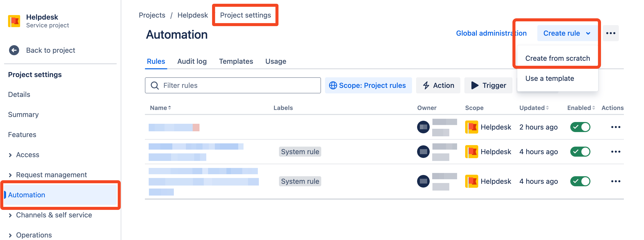Screen dimensions: 644x240
Task: Disable the rule updated 2 hours ago
Action: point(580,127)
